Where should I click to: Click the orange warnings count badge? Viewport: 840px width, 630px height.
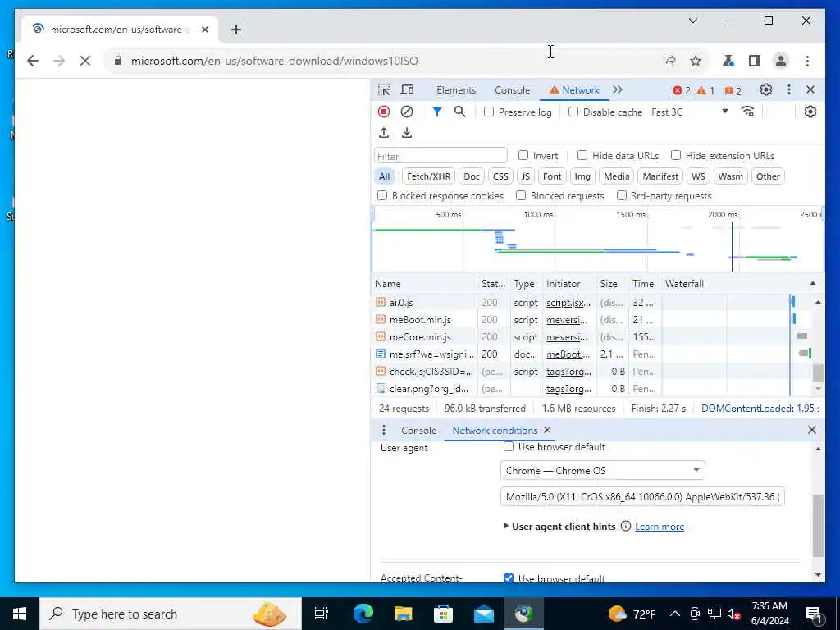coord(705,90)
